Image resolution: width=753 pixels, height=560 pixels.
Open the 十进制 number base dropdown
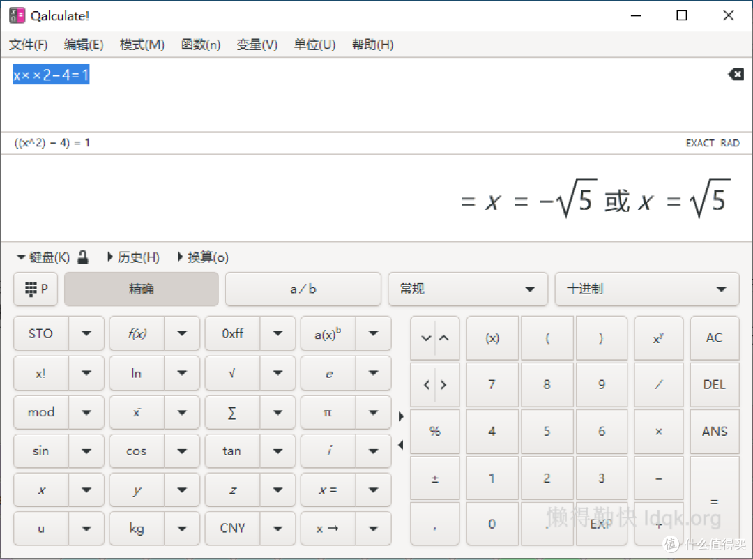tap(647, 289)
